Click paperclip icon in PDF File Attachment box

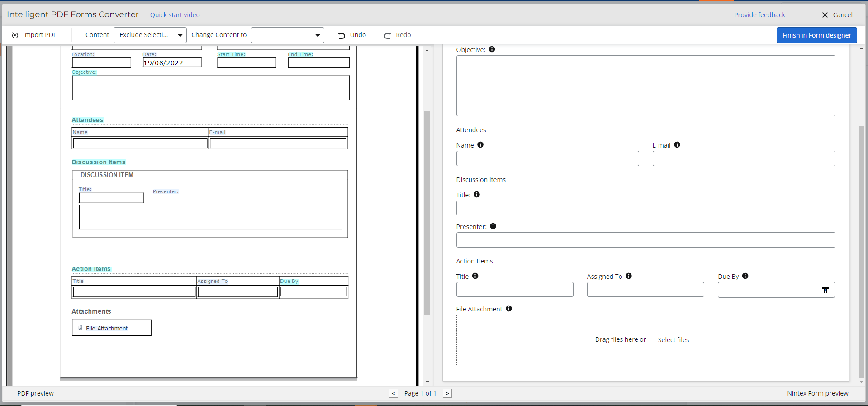pos(81,328)
